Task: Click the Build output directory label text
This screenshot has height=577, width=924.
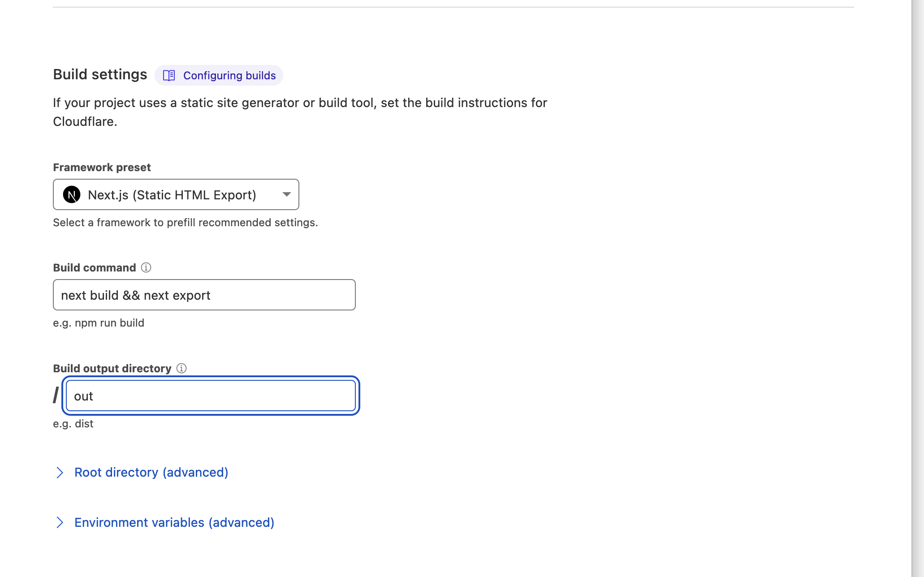Action: [112, 368]
